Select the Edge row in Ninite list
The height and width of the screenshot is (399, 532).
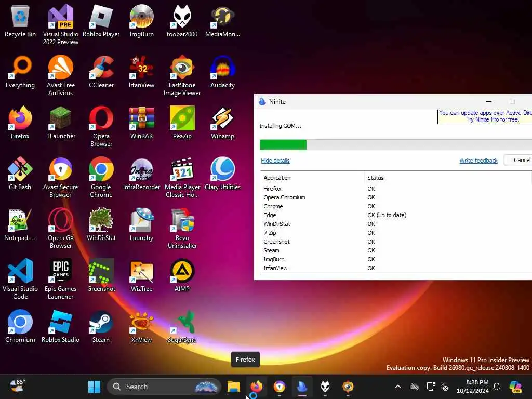click(x=395, y=215)
